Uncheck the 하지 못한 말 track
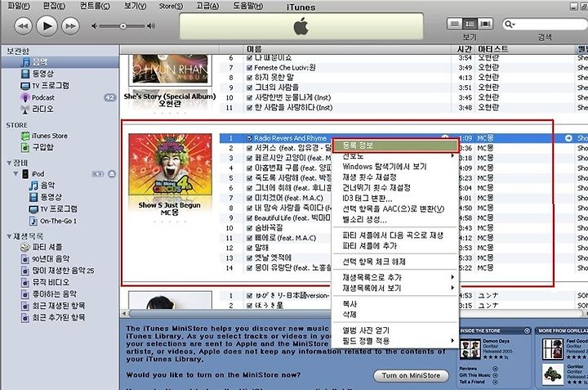Viewport: 588px width, 390px height. pyautogui.click(x=249, y=78)
